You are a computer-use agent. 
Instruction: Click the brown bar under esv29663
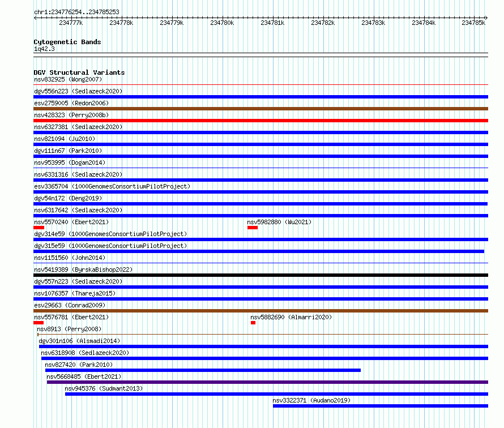[x=260, y=311]
